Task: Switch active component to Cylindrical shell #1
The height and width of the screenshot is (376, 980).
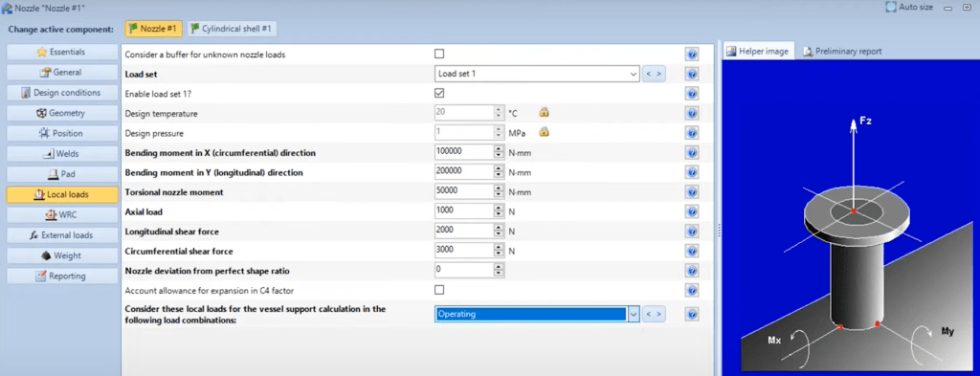Action: tap(232, 29)
